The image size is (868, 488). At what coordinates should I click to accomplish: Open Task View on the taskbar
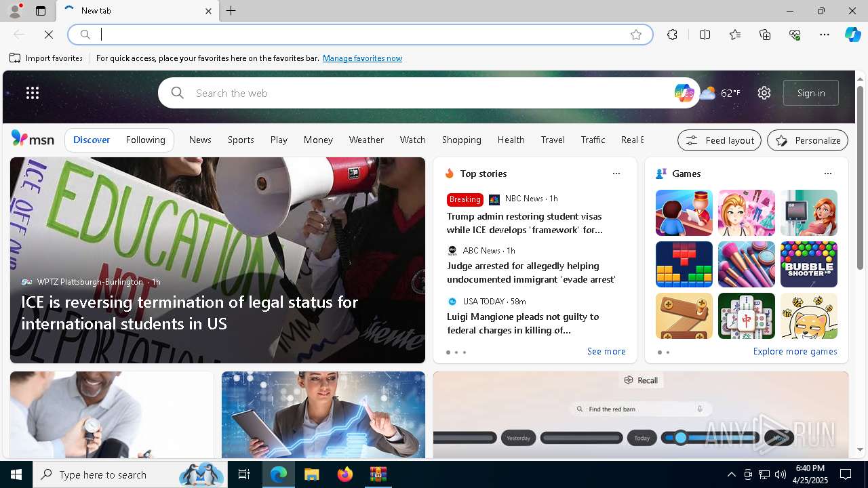[x=244, y=474]
